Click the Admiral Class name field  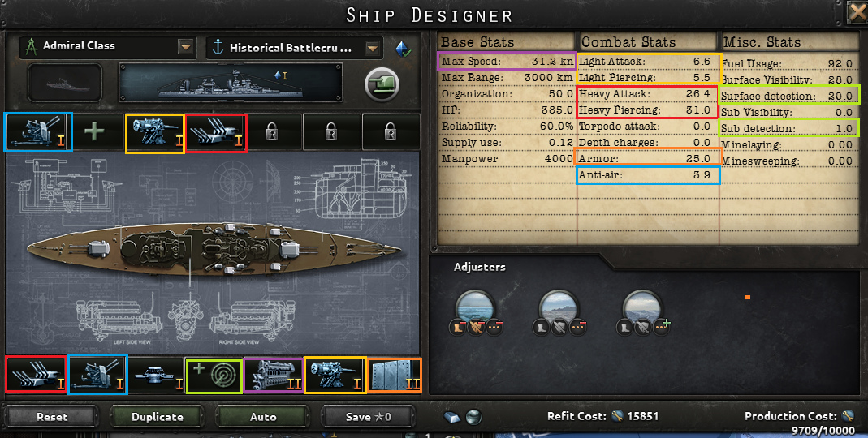point(98,47)
